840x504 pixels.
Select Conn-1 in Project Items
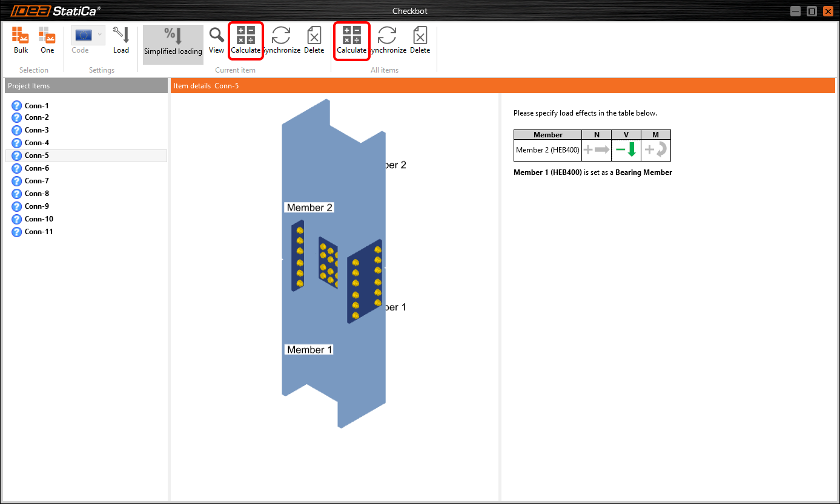click(36, 106)
